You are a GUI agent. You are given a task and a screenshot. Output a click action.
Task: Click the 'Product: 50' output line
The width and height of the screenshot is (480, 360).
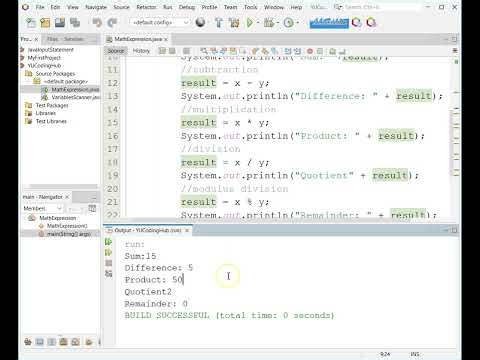point(154,280)
